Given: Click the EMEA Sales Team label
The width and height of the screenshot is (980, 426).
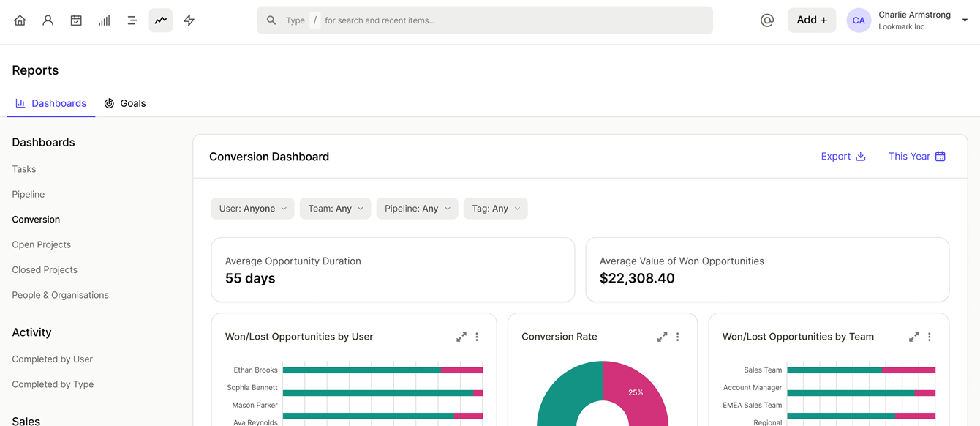Looking at the screenshot, I should 752,406.
